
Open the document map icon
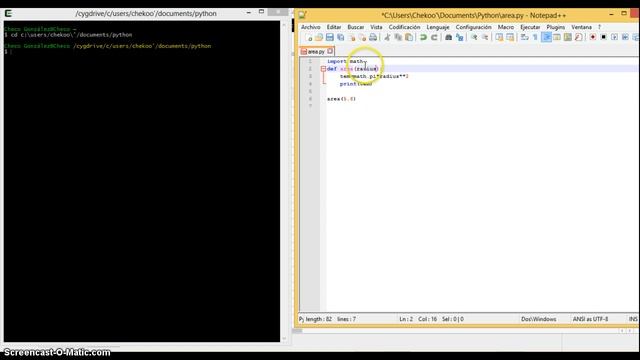568,38
